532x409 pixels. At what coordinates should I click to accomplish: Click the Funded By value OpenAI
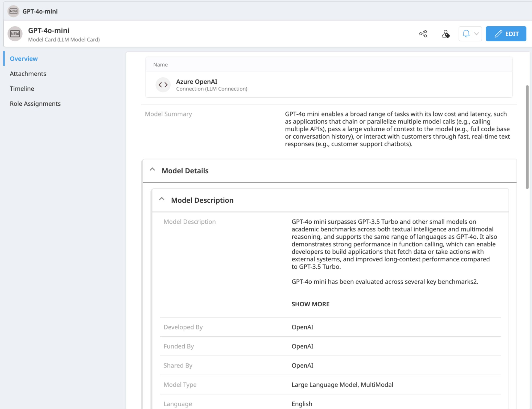302,346
